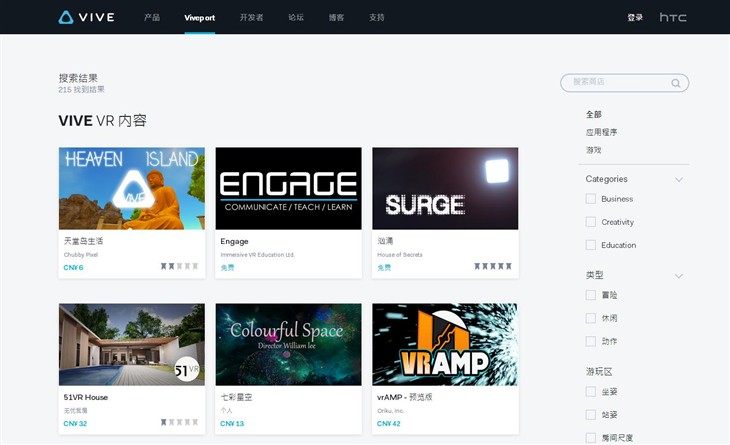Open the 博客 menu item

click(x=336, y=17)
